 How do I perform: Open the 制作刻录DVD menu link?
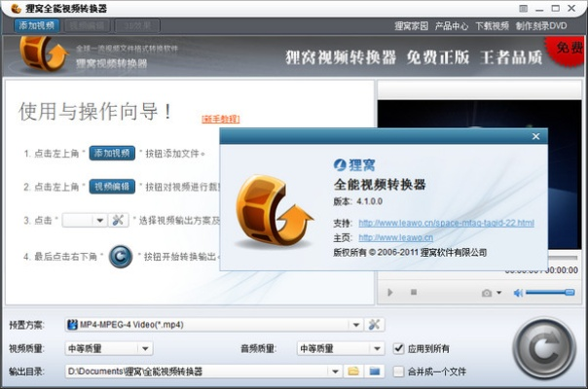(541, 26)
